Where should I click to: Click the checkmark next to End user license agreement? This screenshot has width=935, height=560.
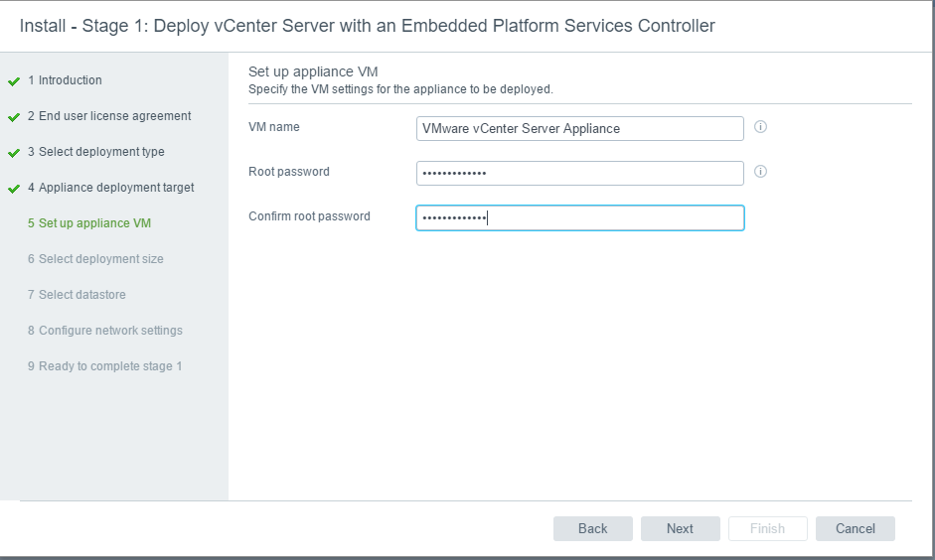[x=14, y=117]
